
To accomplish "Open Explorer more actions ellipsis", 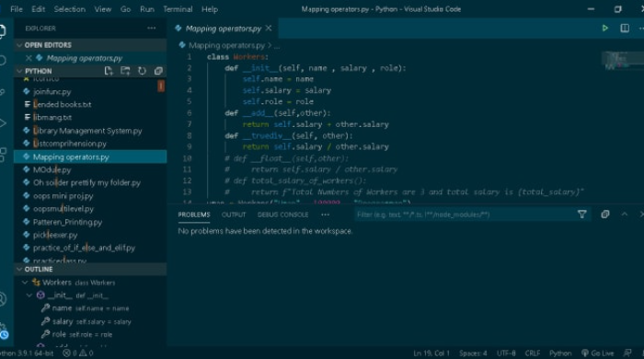I will (x=152, y=28).
